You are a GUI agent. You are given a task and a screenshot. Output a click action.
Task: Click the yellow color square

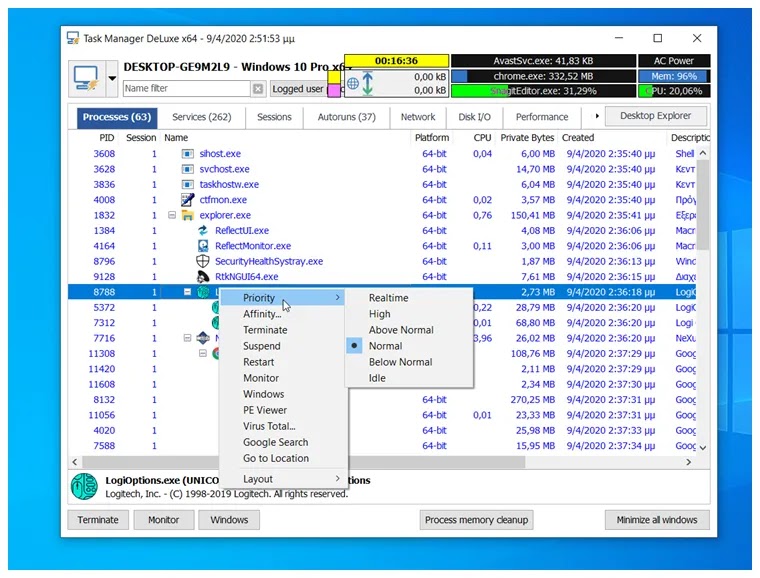point(334,77)
